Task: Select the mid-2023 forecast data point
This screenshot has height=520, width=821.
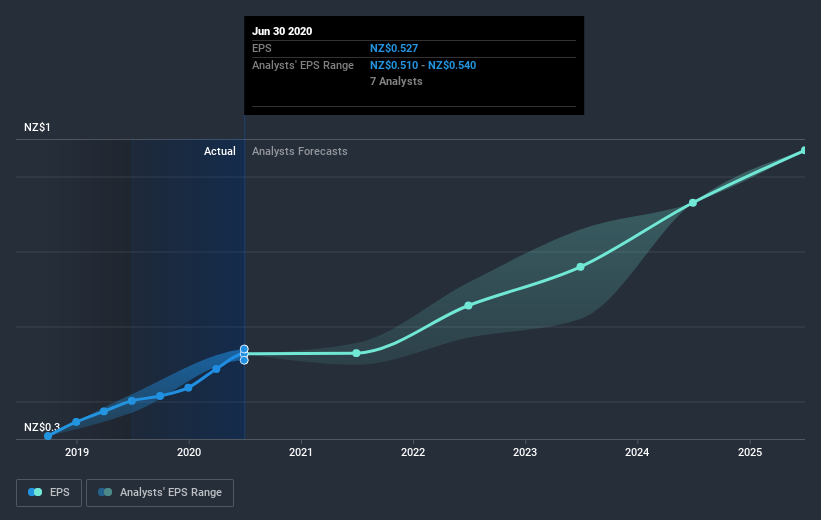Action: tap(581, 267)
